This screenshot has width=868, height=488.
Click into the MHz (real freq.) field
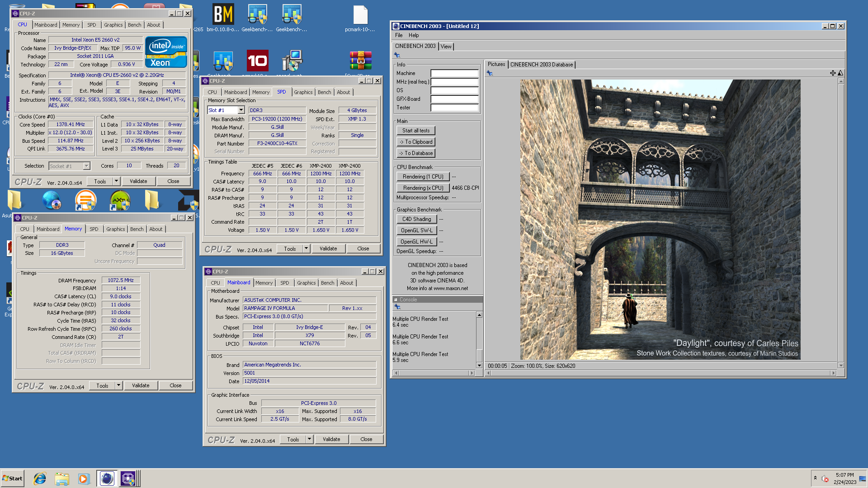coord(454,82)
